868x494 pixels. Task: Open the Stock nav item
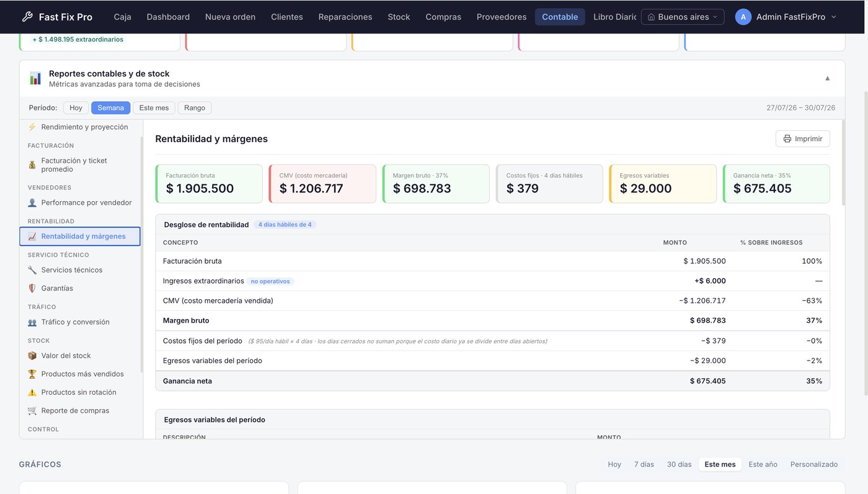tap(399, 17)
